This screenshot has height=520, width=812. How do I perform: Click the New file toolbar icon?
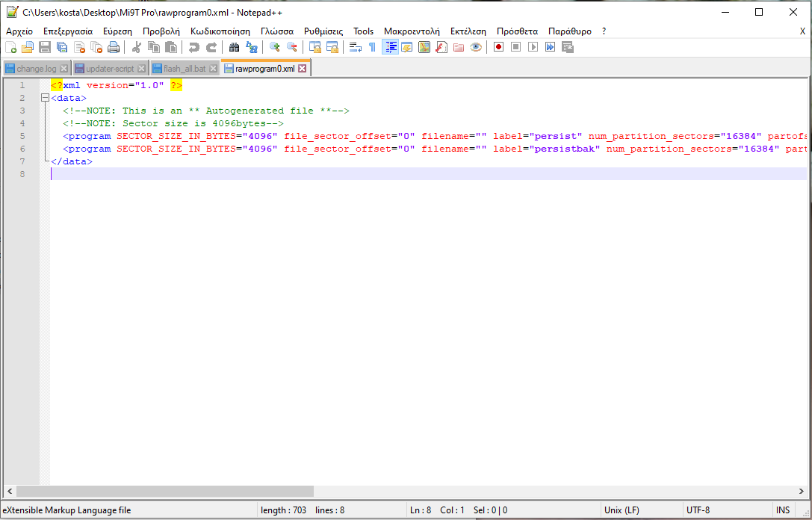pos(10,47)
